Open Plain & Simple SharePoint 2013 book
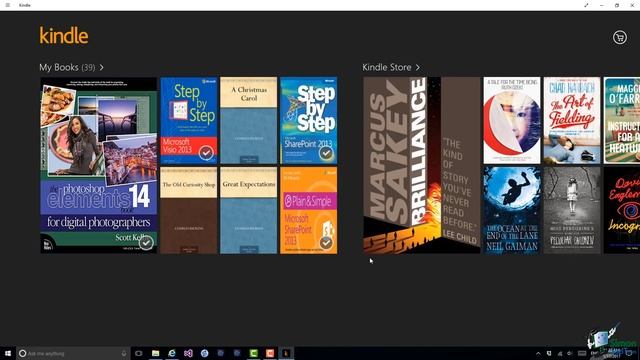640x360 pixels. tap(309, 210)
